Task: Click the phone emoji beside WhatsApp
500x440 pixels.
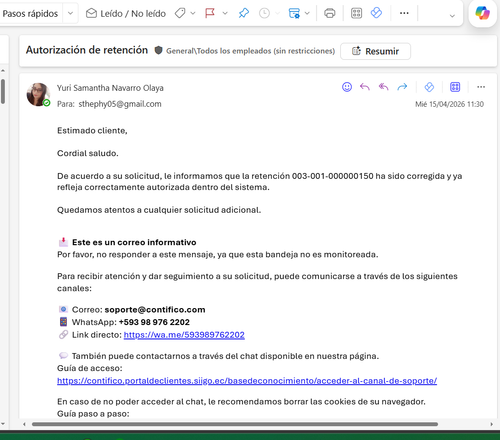Action: tap(63, 322)
